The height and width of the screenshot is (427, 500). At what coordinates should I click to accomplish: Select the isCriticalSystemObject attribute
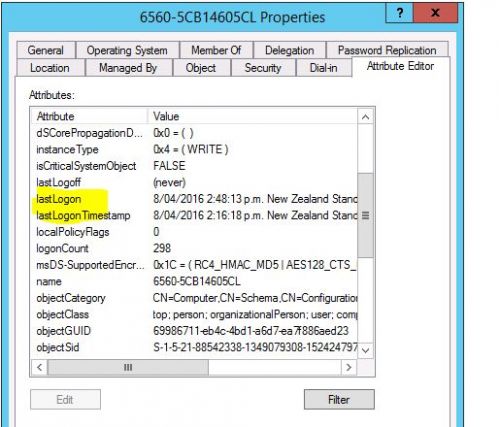195,166
